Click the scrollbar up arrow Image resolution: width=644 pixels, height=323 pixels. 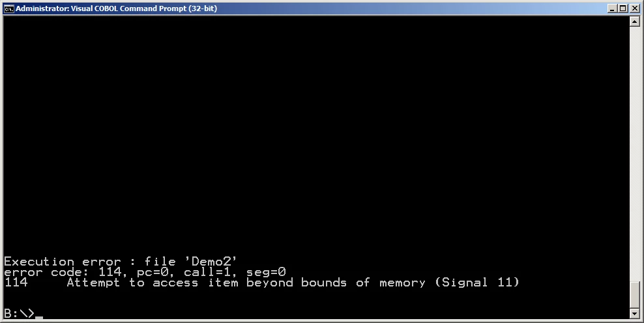(x=635, y=22)
